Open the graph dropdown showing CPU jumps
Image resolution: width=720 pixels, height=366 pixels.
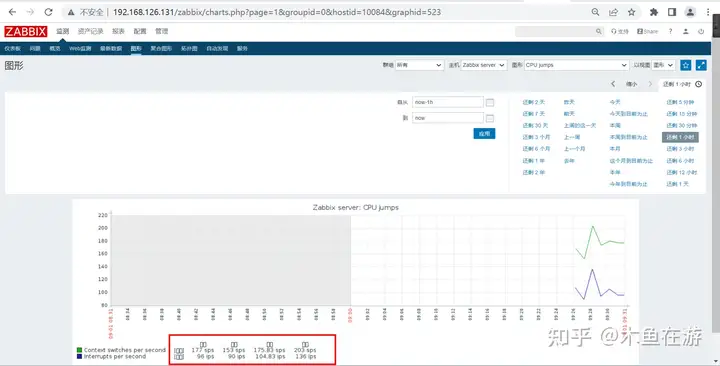[x=576, y=65]
